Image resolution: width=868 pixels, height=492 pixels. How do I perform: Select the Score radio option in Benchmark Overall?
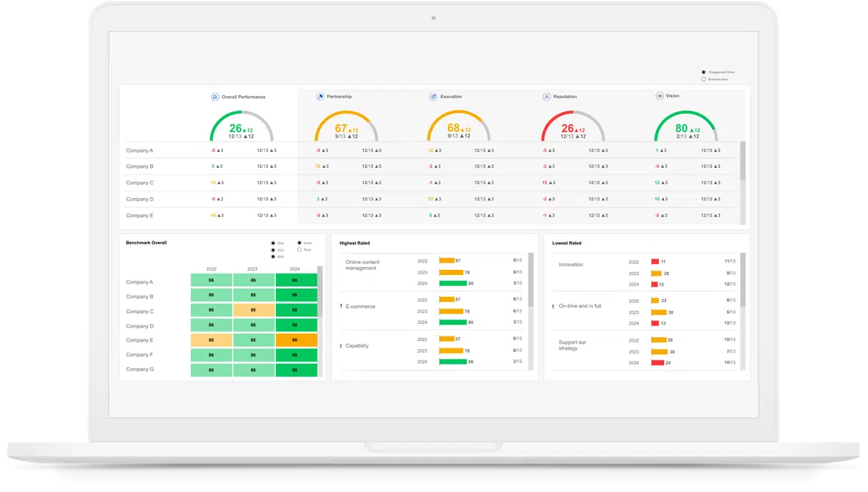[299, 243]
